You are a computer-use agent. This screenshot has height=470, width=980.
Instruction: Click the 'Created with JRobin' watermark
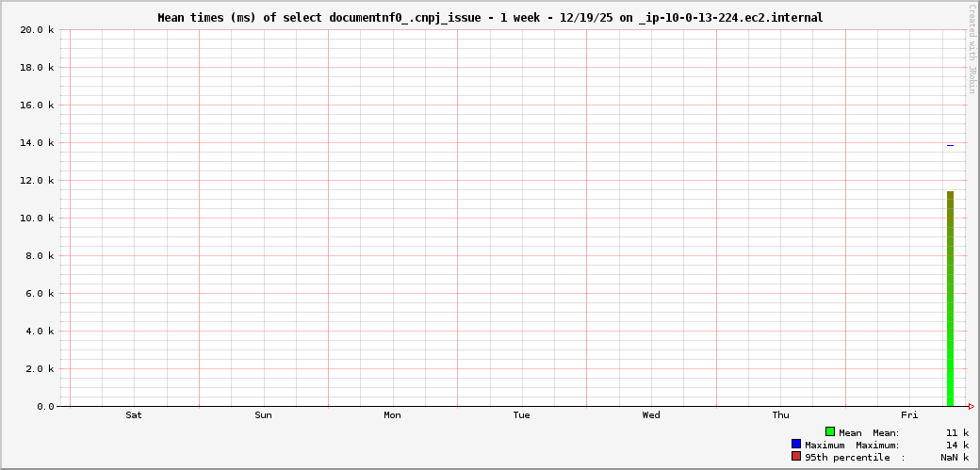[x=972, y=49]
